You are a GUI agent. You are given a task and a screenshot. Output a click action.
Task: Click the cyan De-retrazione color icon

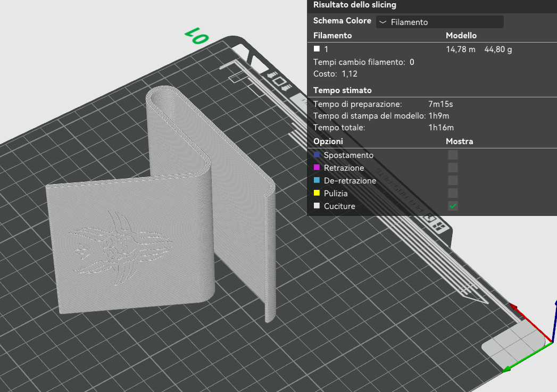pos(317,180)
